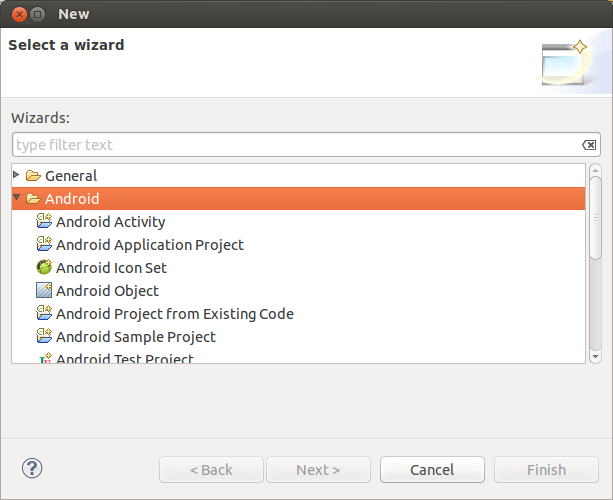The height and width of the screenshot is (500, 613).
Task: Click the Android Project from Existing Code icon
Action: pos(44,314)
